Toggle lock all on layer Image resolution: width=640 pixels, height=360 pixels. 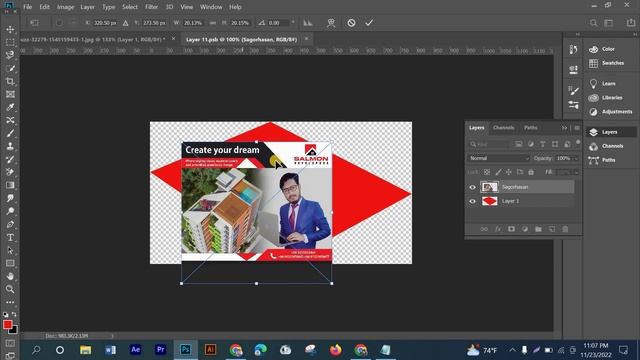click(531, 172)
